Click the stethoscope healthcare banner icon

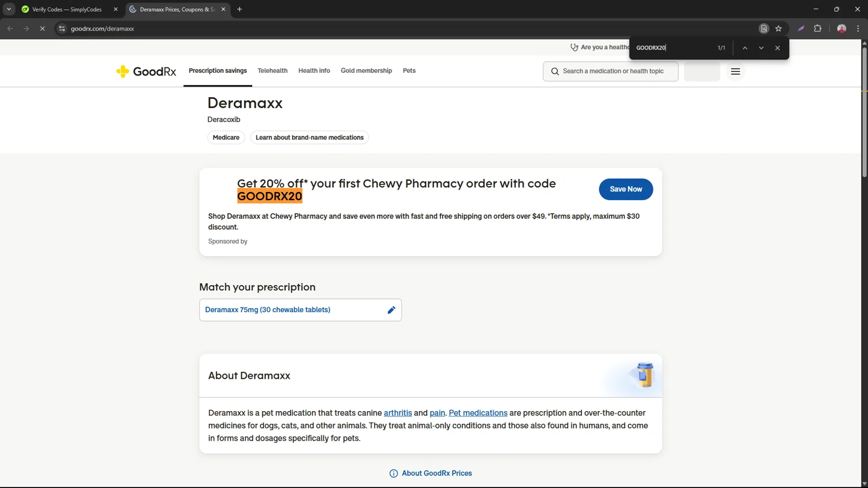[x=574, y=47]
